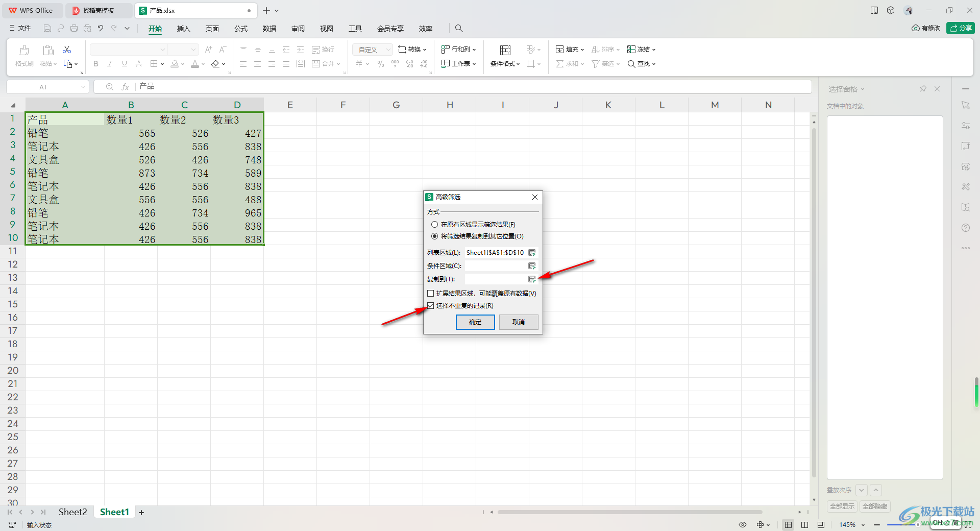Screen dimensions: 980x531
Task: Open the name box dropdown arrow
Action: pyautogui.click(x=83, y=87)
